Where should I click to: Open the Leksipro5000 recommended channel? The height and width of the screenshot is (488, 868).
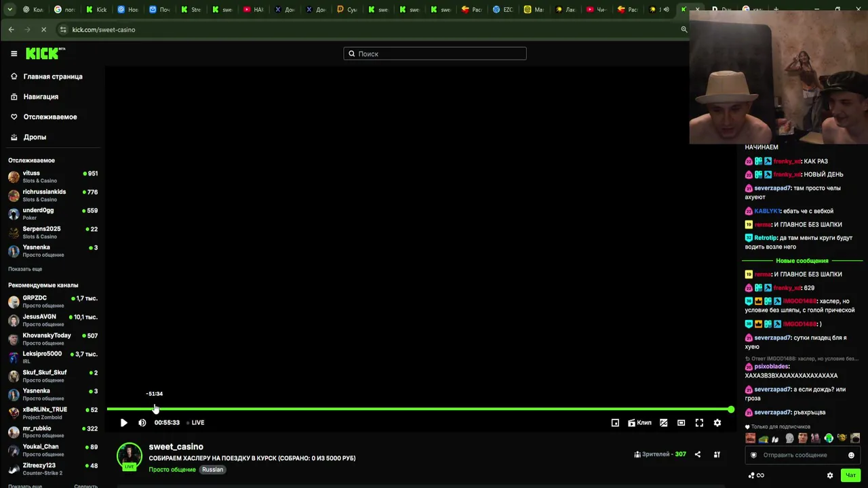tap(53, 357)
